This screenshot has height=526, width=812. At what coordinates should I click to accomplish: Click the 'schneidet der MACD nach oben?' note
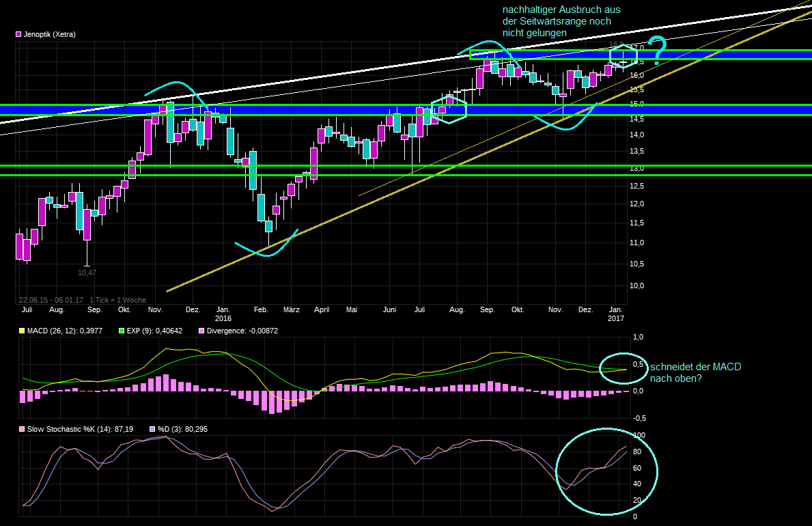click(695, 372)
